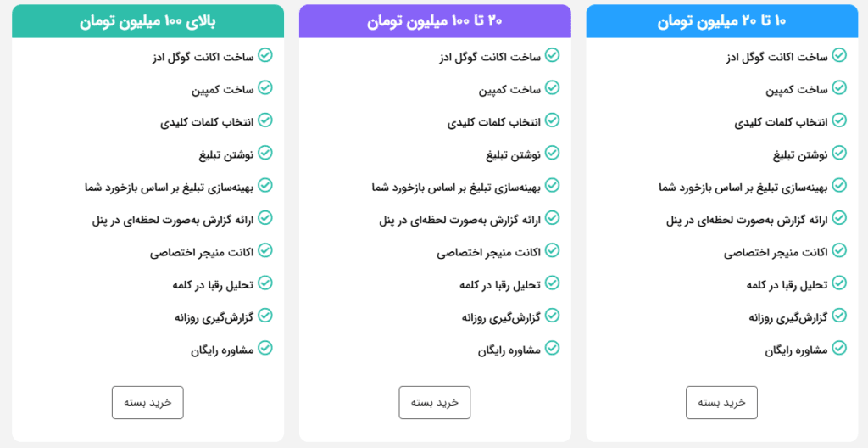Viewport: 868px width, 448px height.
Task: Click the check icon beside مشاوره رایگان in the blue plan
Action: [x=839, y=348]
